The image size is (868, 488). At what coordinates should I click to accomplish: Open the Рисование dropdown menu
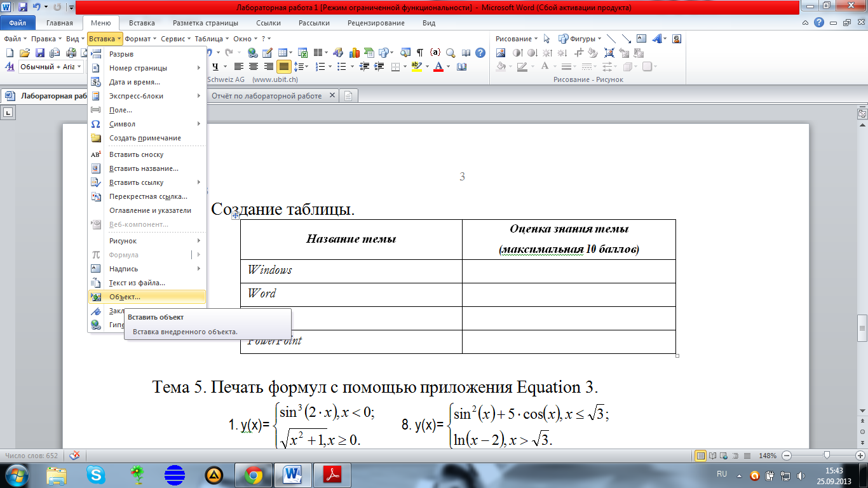coord(516,39)
